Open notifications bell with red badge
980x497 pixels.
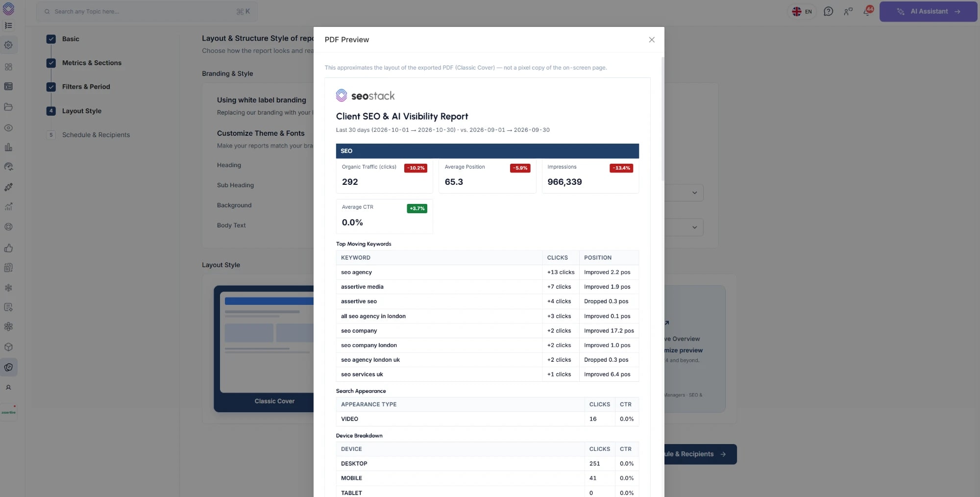tap(868, 11)
